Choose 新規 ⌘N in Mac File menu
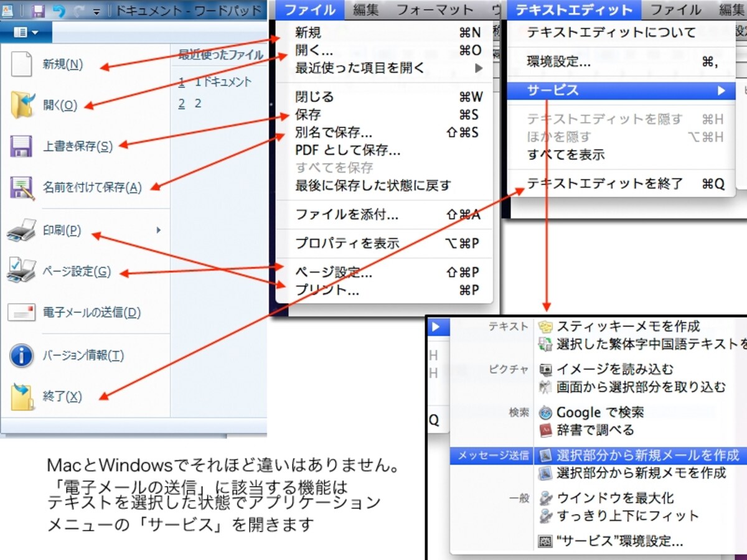This screenshot has height=560, width=747. coord(385,33)
